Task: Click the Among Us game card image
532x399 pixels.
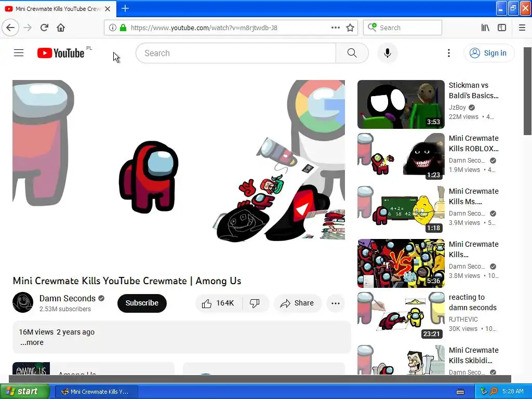Action: pos(31,368)
